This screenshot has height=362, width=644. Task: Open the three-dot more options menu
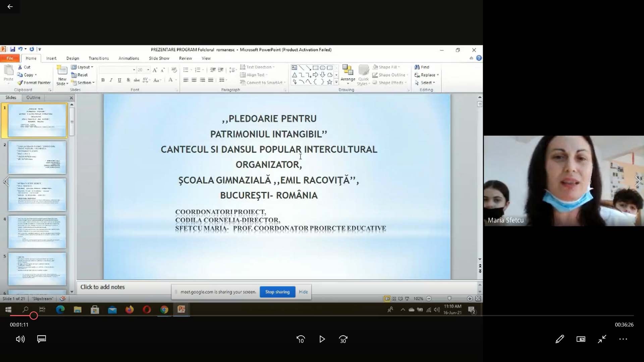pos(623,339)
